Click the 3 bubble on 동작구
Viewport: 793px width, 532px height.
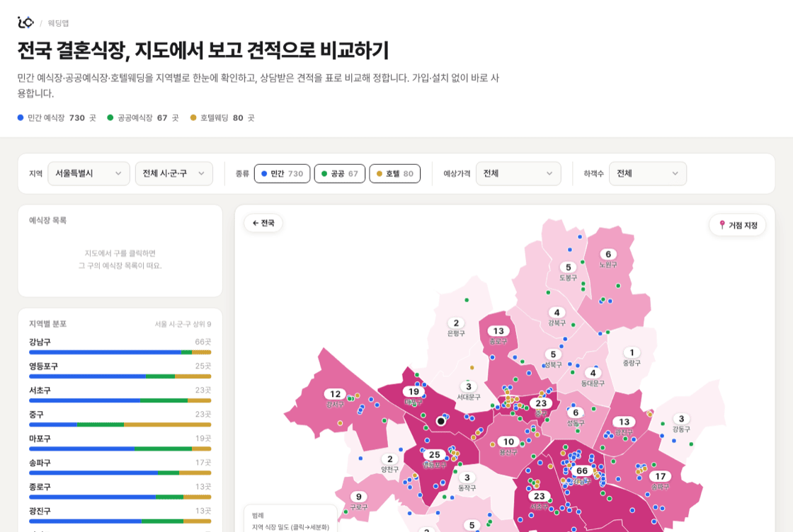467,478
